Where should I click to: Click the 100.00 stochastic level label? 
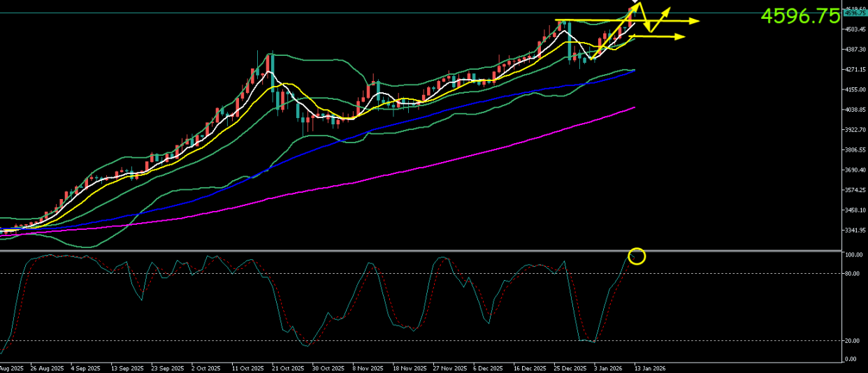(x=853, y=255)
